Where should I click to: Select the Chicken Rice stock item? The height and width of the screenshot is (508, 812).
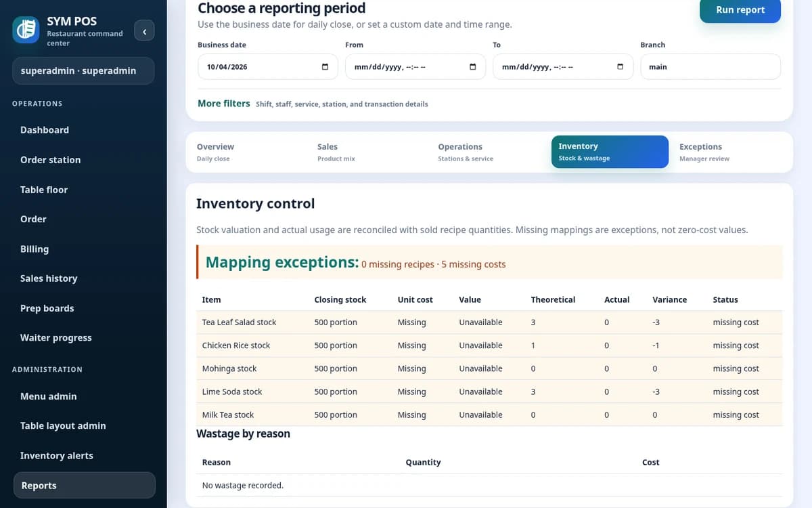(236, 345)
